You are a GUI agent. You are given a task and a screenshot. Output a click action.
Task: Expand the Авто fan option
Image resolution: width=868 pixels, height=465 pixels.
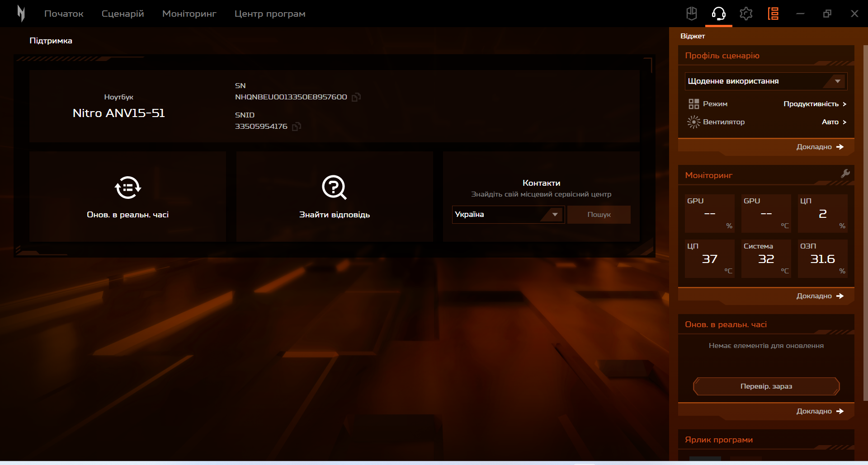(834, 122)
